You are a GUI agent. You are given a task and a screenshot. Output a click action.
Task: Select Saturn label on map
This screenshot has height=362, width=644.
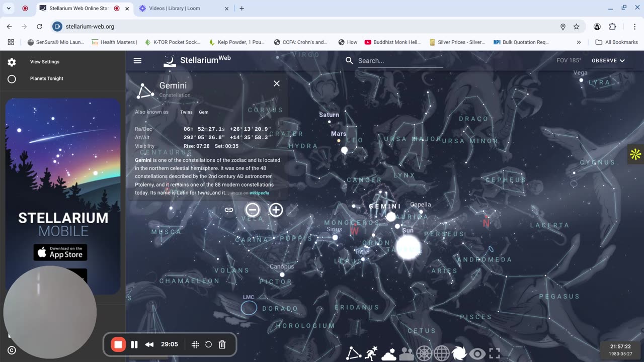point(329,115)
